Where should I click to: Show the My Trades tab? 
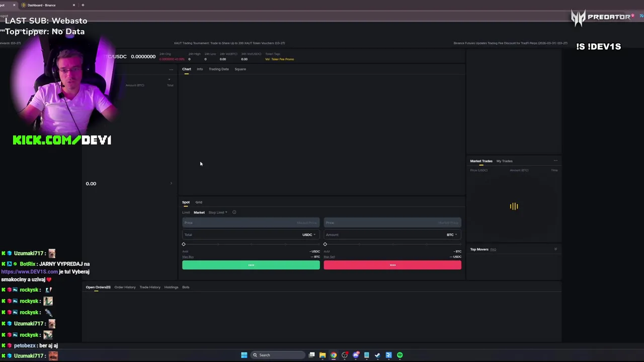click(x=505, y=161)
